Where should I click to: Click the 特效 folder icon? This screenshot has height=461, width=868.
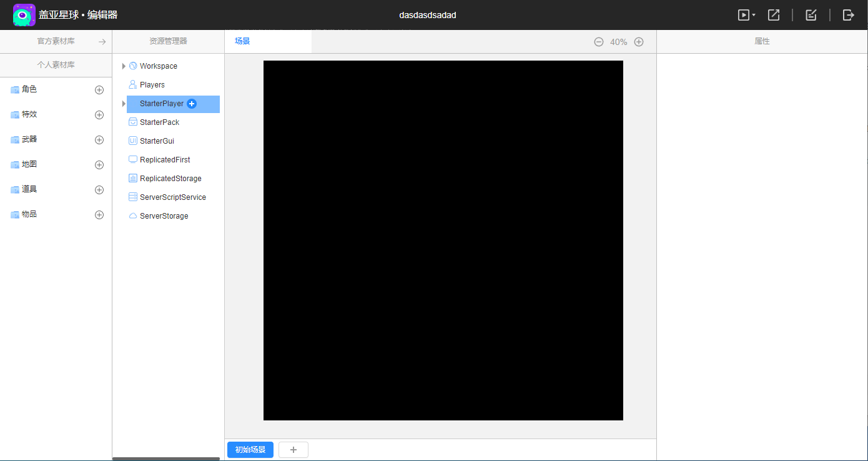pos(15,115)
